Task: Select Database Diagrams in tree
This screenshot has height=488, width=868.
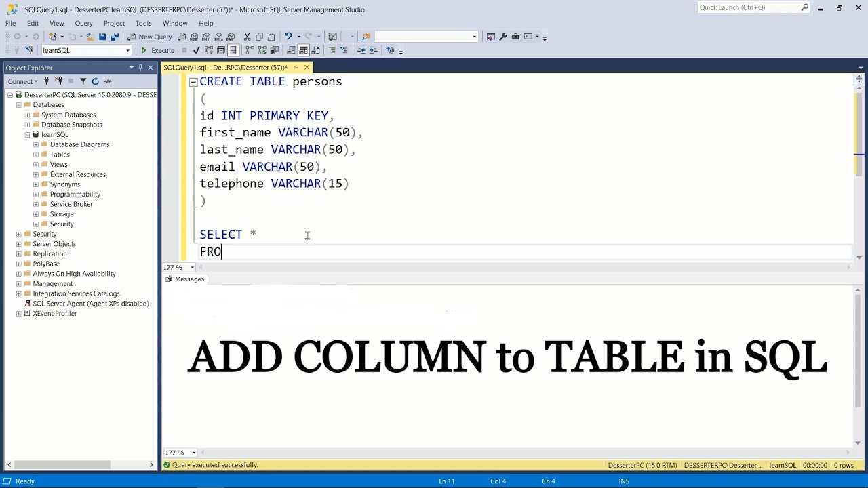Action: tap(79, 144)
